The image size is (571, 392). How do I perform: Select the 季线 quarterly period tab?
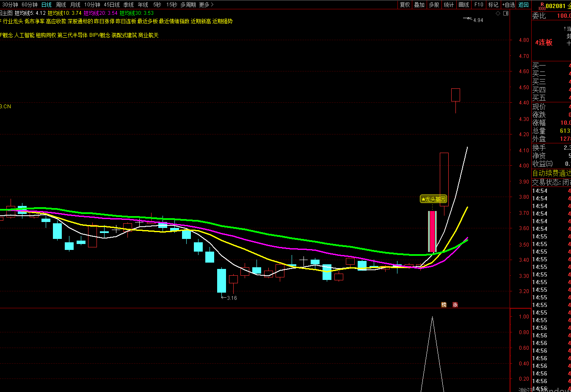coord(129,5)
